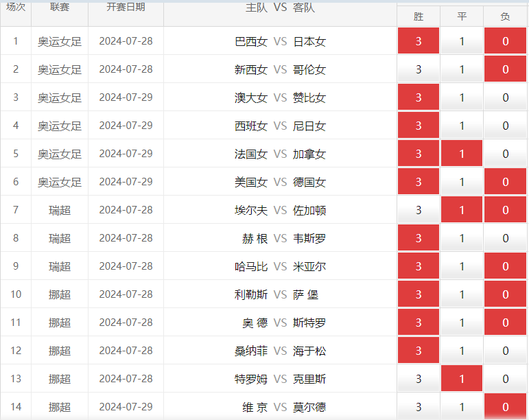Select win option 3 for 特罗姆 VS 克里斯

[419, 379]
